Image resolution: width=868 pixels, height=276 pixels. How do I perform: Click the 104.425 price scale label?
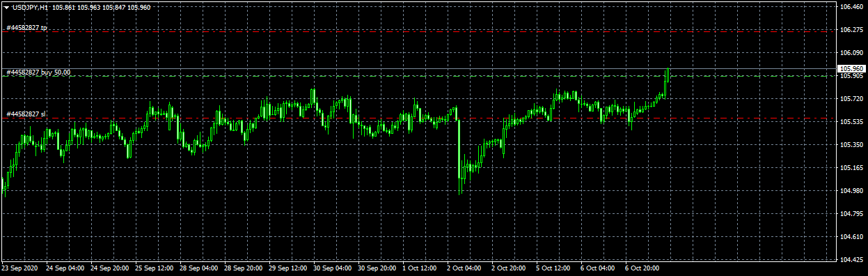pos(852,260)
